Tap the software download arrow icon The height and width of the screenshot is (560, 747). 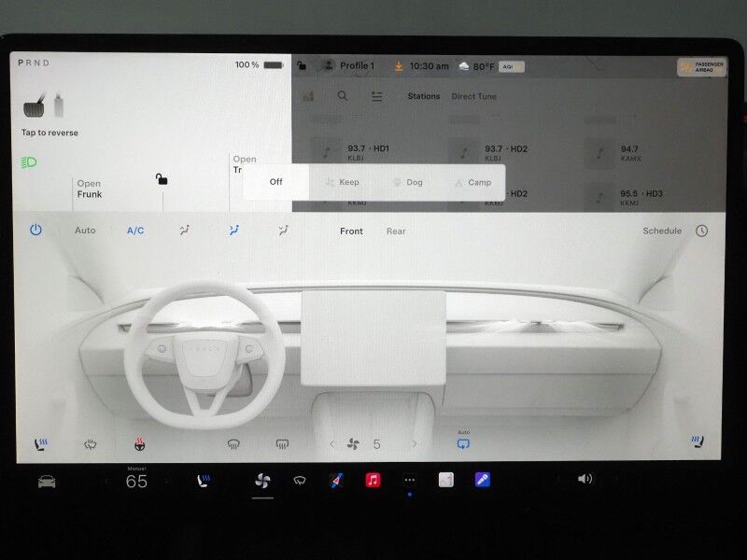click(399, 66)
